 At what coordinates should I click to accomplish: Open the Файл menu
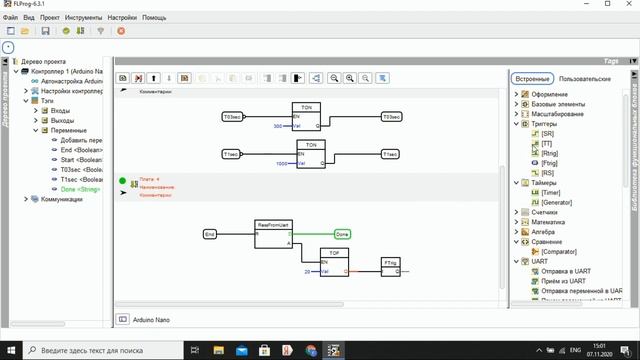(x=10, y=18)
